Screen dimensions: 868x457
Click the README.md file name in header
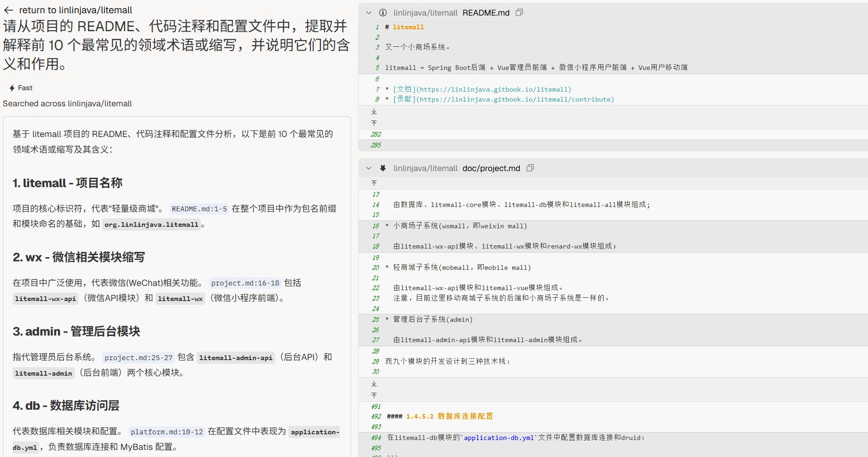click(486, 13)
